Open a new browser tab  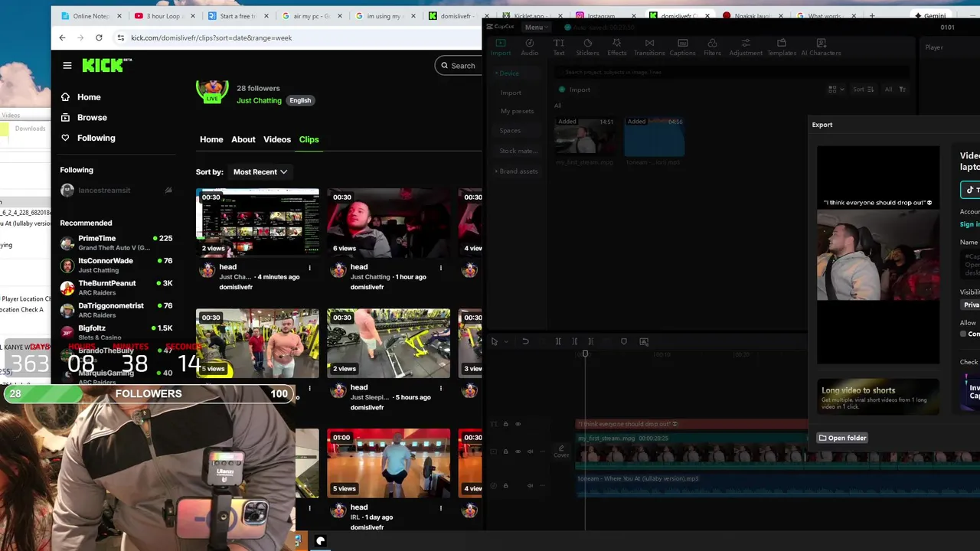click(872, 16)
